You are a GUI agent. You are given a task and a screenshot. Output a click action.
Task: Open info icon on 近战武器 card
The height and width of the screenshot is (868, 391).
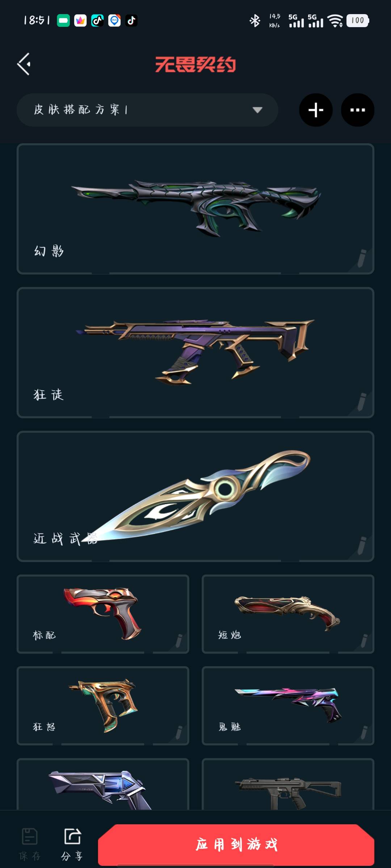coord(362,545)
